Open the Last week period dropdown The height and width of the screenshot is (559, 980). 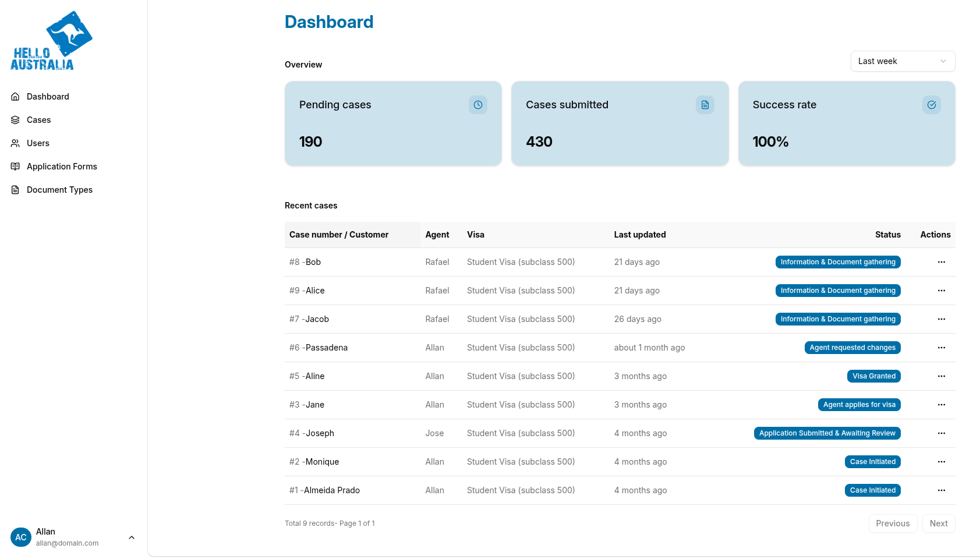[x=902, y=61]
